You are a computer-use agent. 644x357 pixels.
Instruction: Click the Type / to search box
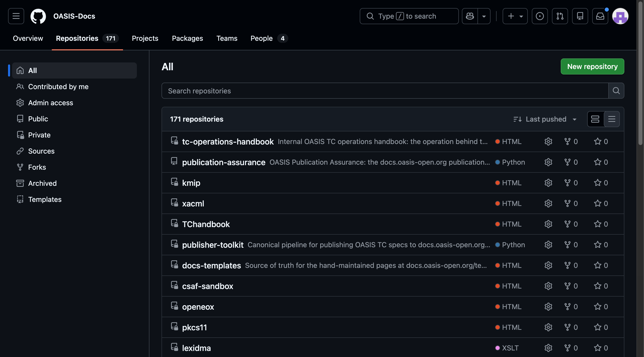click(x=409, y=16)
